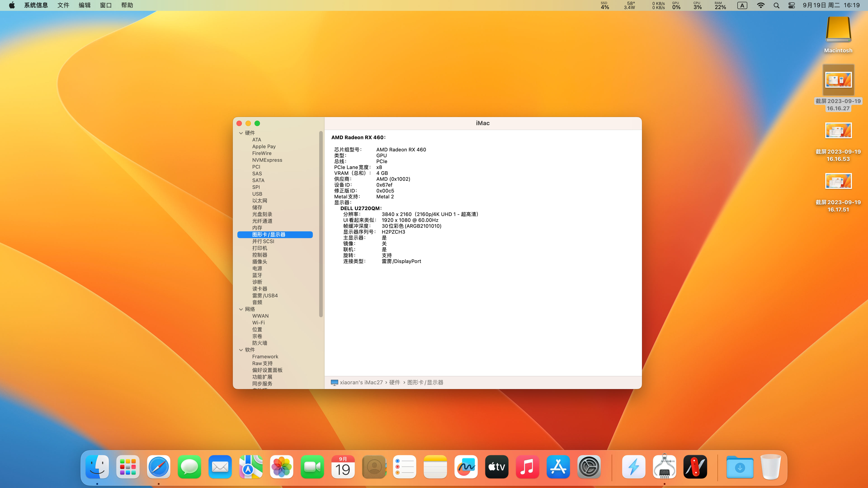The width and height of the screenshot is (868, 488).
Task: Launch the Photos app in dock
Action: click(x=281, y=467)
